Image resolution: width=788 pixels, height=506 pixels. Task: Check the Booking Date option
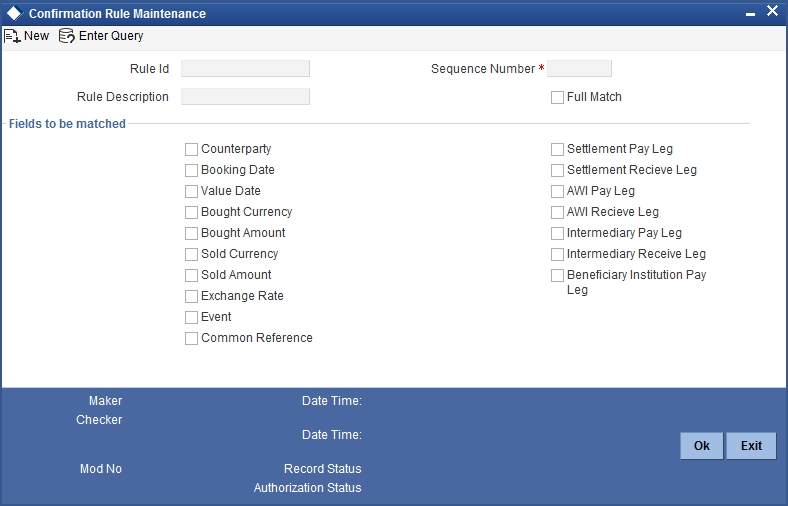[192, 171]
